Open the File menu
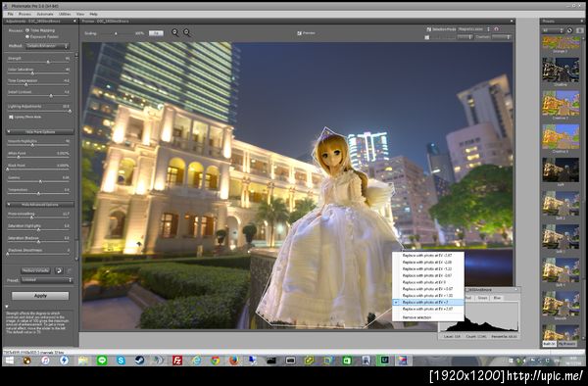588x386 pixels. click(10, 14)
